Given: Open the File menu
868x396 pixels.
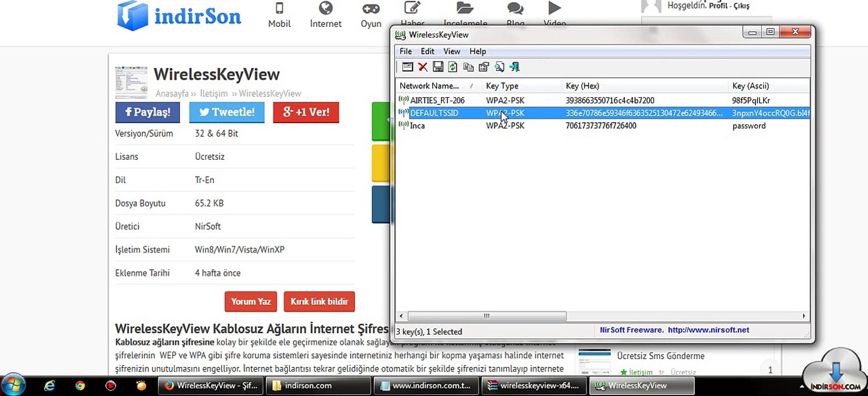Looking at the screenshot, I should coord(405,51).
